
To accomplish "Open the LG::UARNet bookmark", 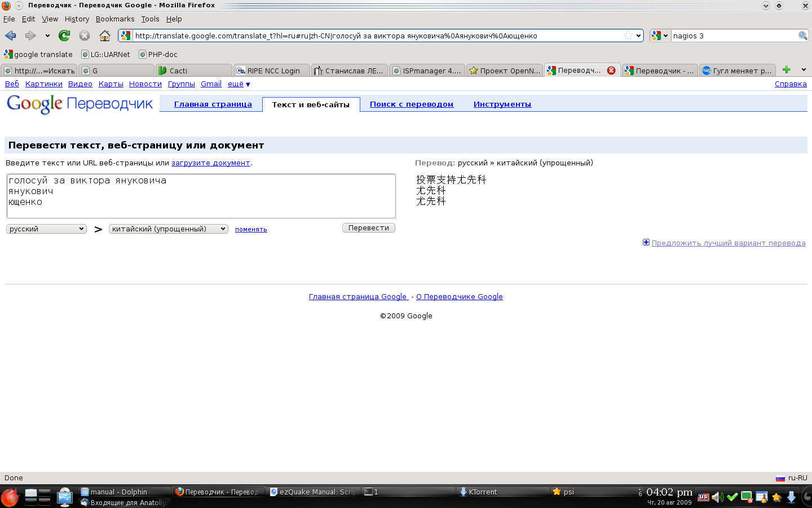I will click(x=106, y=55).
